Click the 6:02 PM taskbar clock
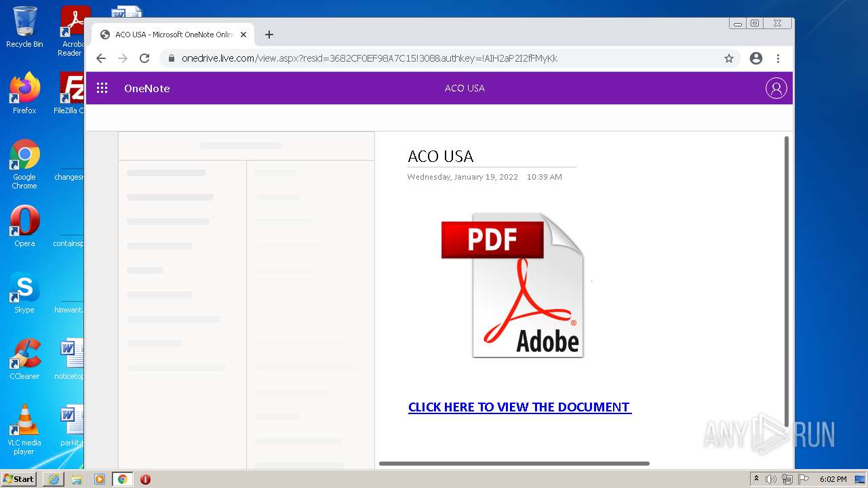Screen dimensions: 868x488 point(833,479)
